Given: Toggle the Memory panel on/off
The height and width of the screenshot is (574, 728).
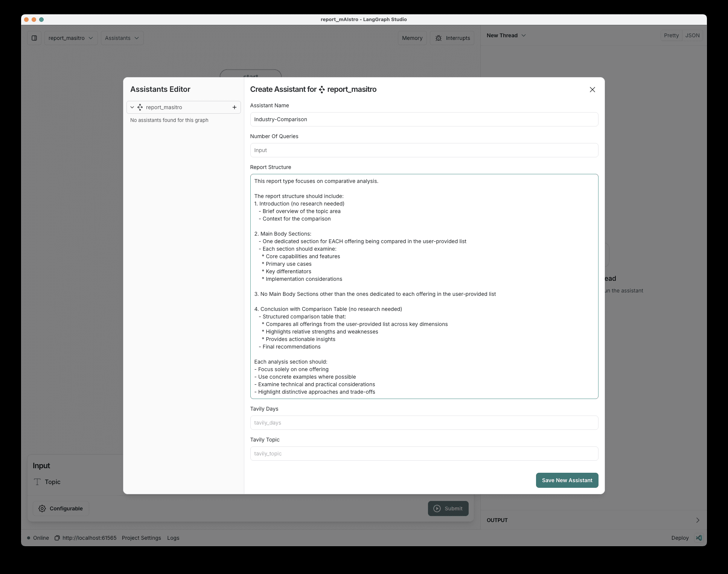Looking at the screenshot, I should click(412, 37).
